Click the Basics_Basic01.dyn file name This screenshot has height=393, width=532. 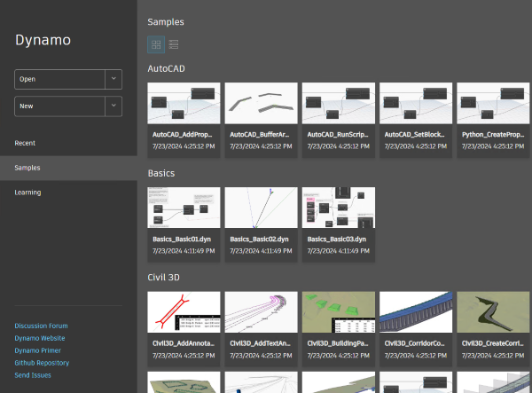point(182,240)
